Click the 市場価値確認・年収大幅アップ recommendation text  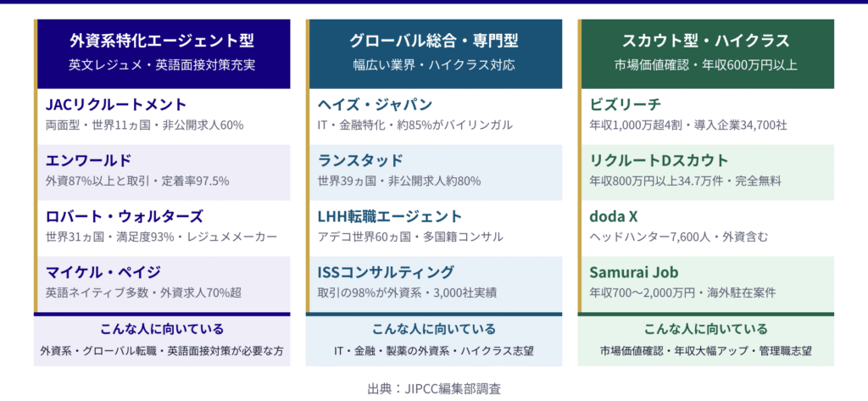click(705, 350)
